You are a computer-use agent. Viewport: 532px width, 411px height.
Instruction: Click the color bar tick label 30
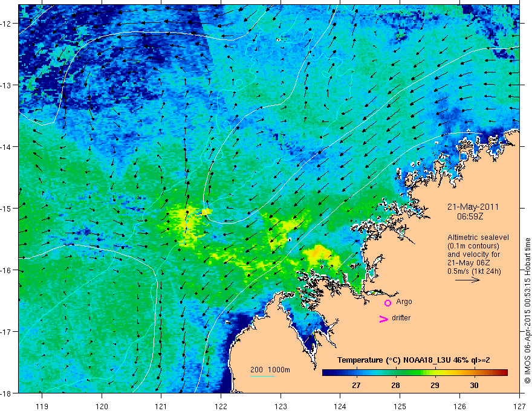click(474, 386)
